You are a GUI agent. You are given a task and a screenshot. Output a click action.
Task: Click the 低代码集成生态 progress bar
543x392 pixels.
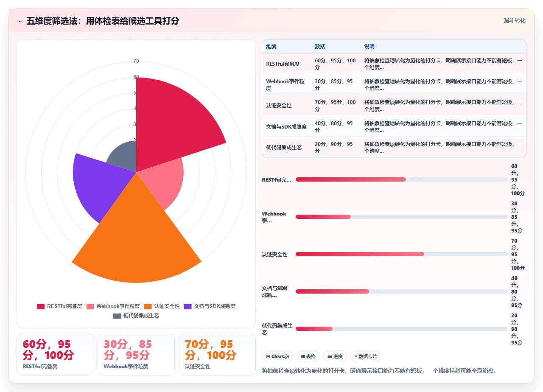[401, 329]
